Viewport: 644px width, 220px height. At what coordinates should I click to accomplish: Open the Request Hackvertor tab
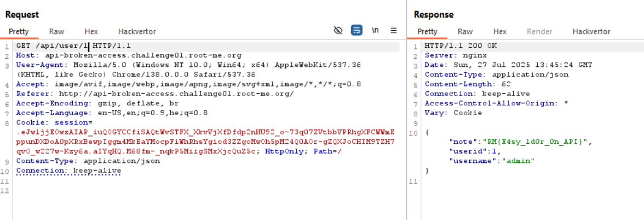pos(137,32)
